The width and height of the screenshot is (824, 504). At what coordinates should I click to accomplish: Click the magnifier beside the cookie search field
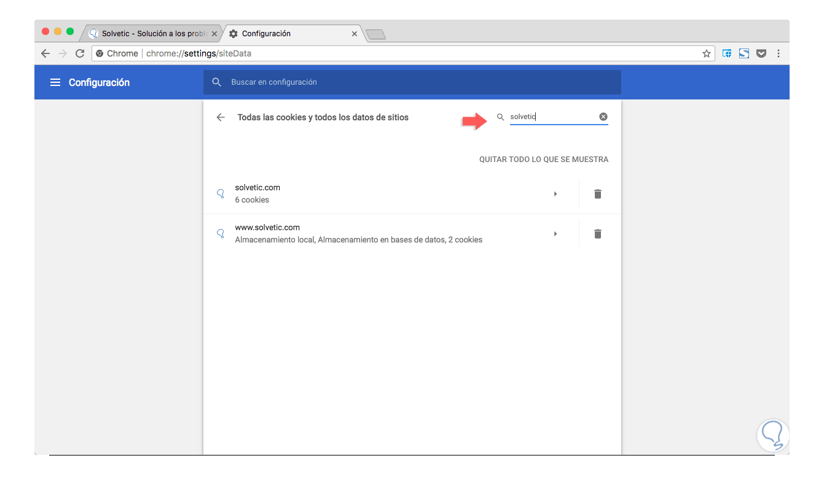pos(500,117)
